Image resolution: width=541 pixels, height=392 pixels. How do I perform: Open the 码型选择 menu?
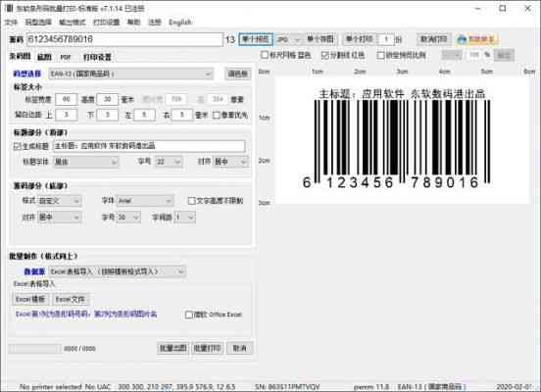[x=38, y=23]
